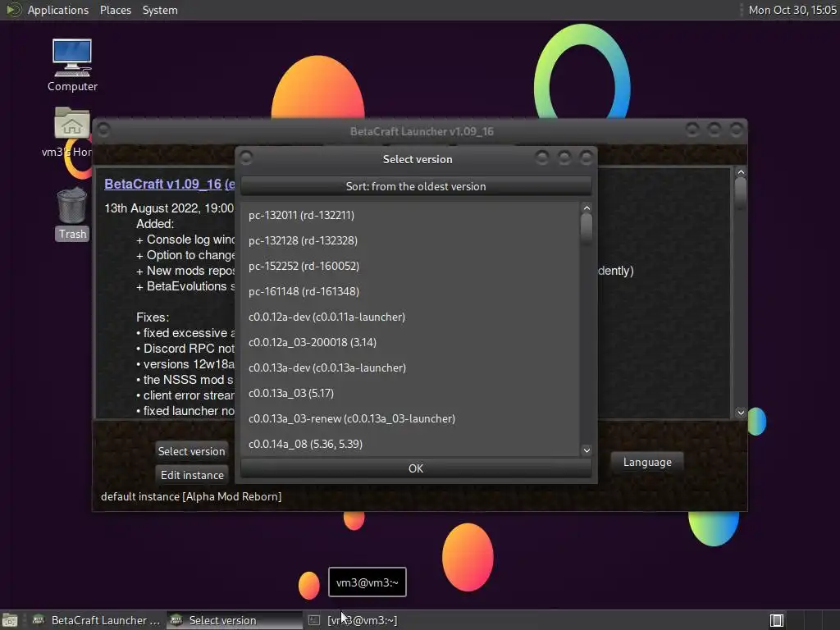840x630 pixels.
Task: Close the Select version dialog
Action: point(587,157)
